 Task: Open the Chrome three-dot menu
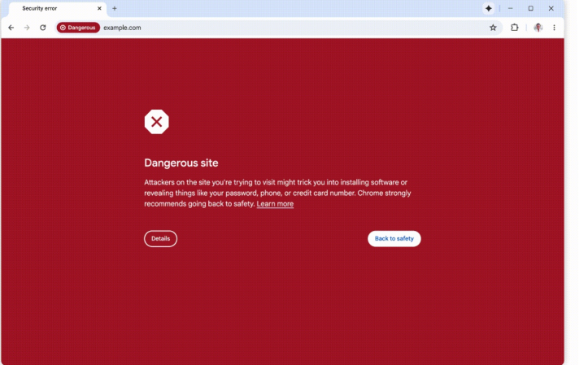pyautogui.click(x=555, y=28)
